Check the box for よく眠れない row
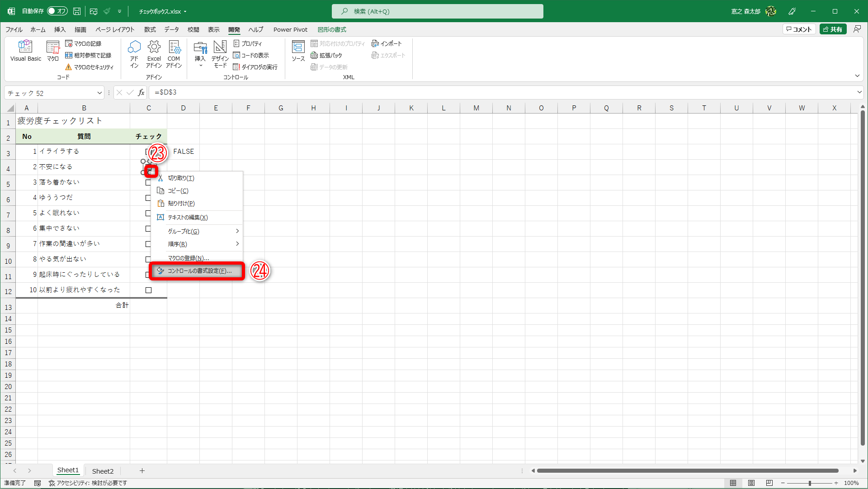The height and width of the screenshot is (489, 868). 148,213
